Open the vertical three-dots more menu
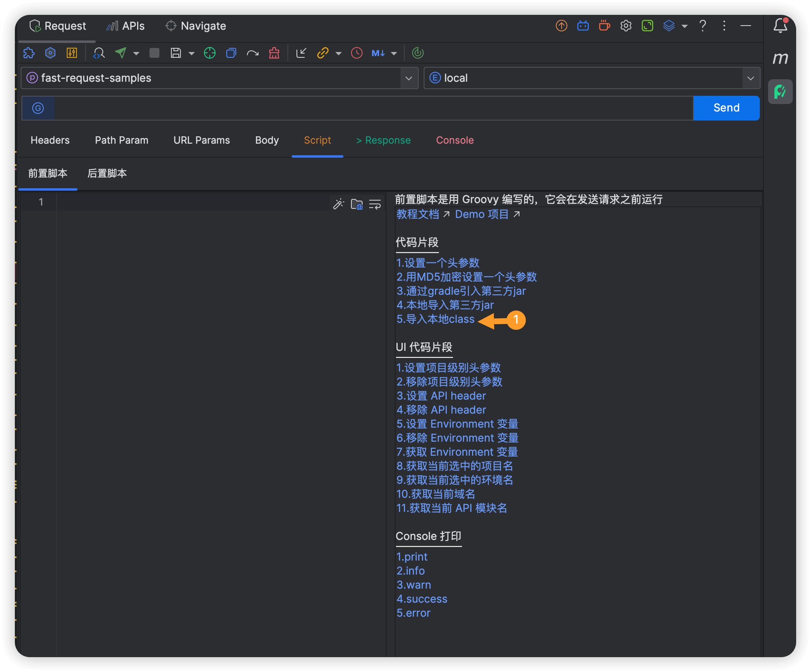Image resolution: width=811 pixels, height=672 pixels. (x=724, y=26)
